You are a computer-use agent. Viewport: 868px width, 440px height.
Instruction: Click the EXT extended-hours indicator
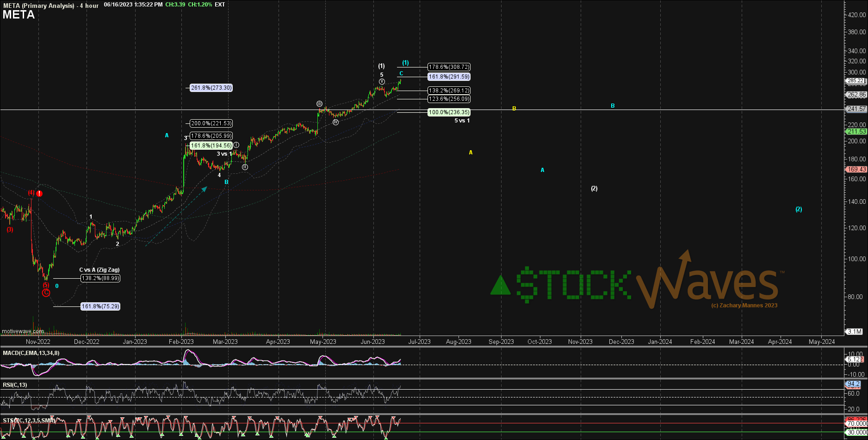tap(220, 5)
